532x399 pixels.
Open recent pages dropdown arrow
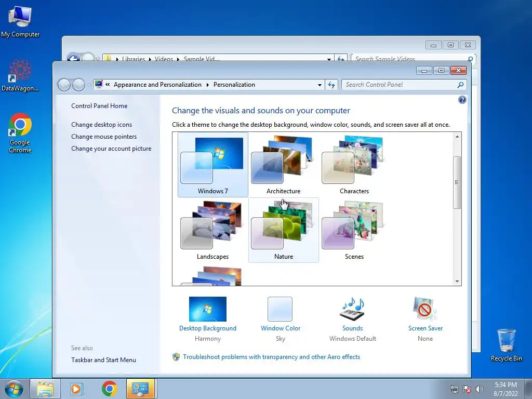(x=89, y=85)
